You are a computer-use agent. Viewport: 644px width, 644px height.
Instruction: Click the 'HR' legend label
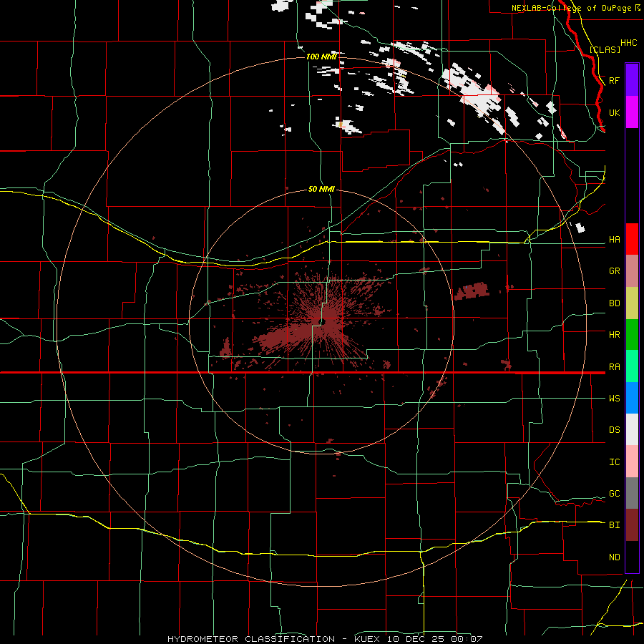614,335
